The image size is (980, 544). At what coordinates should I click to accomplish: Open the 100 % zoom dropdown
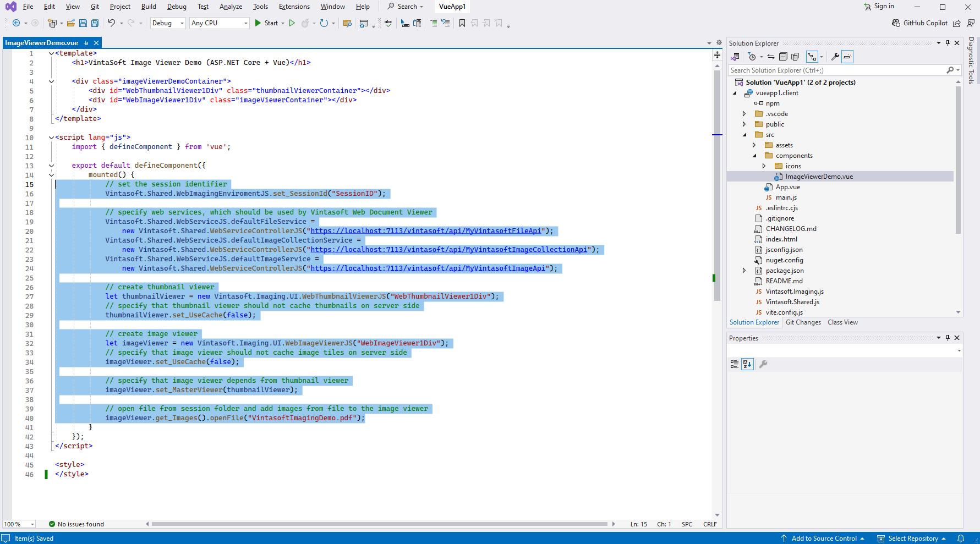pyautogui.click(x=19, y=524)
